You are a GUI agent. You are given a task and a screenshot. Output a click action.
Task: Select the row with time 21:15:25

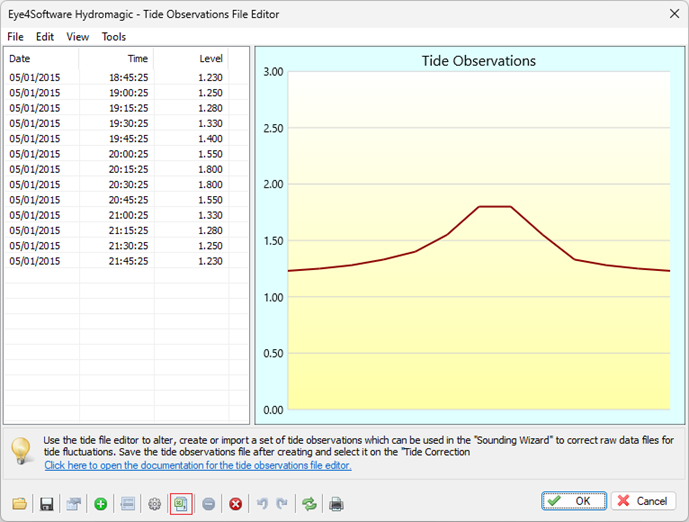click(x=126, y=231)
